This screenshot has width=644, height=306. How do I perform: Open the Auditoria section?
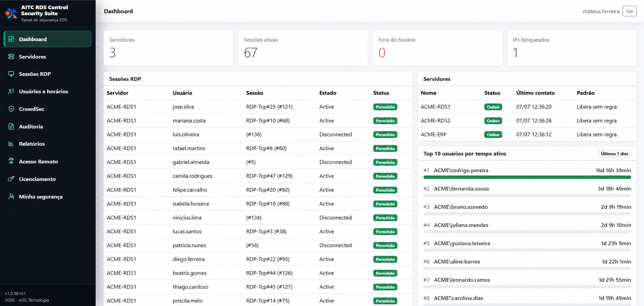(47, 126)
